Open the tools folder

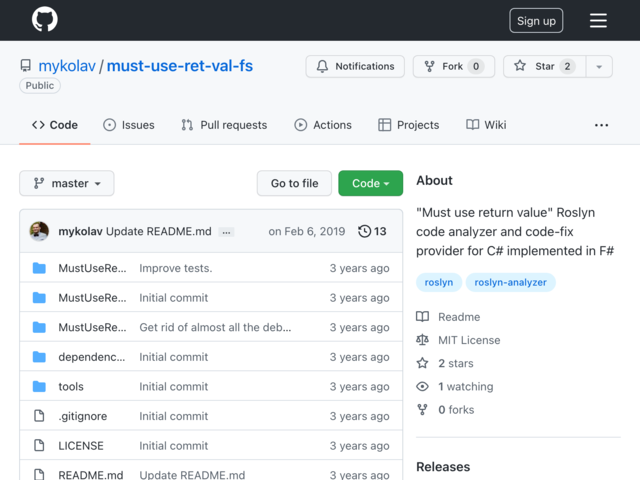tap(71, 387)
